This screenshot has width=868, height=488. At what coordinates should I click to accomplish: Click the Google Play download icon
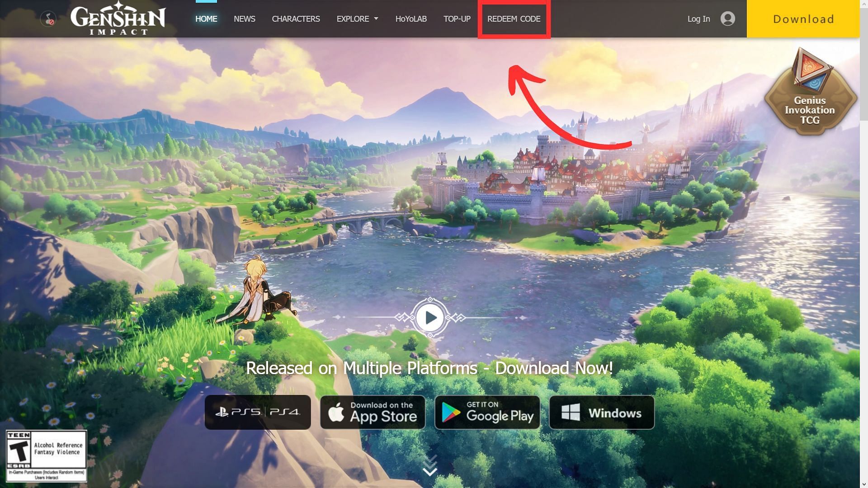point(485,412)
